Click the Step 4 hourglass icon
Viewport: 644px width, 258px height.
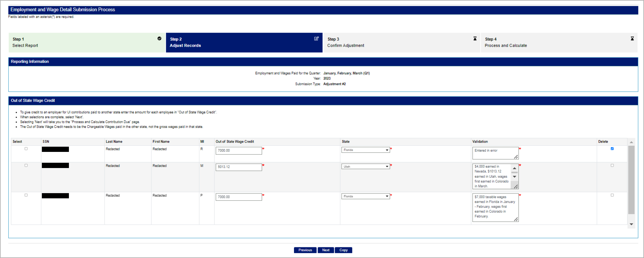pos(632,39)
